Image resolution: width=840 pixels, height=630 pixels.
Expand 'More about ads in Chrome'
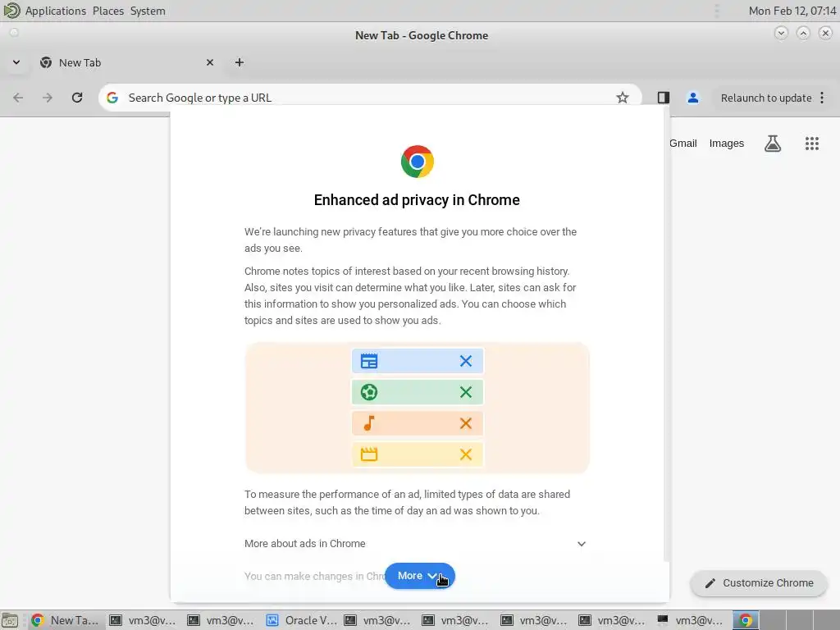pos(416,544)
